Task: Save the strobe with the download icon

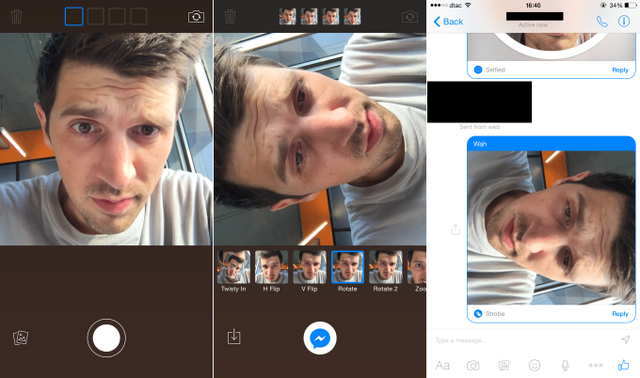Action: [234, 336]
